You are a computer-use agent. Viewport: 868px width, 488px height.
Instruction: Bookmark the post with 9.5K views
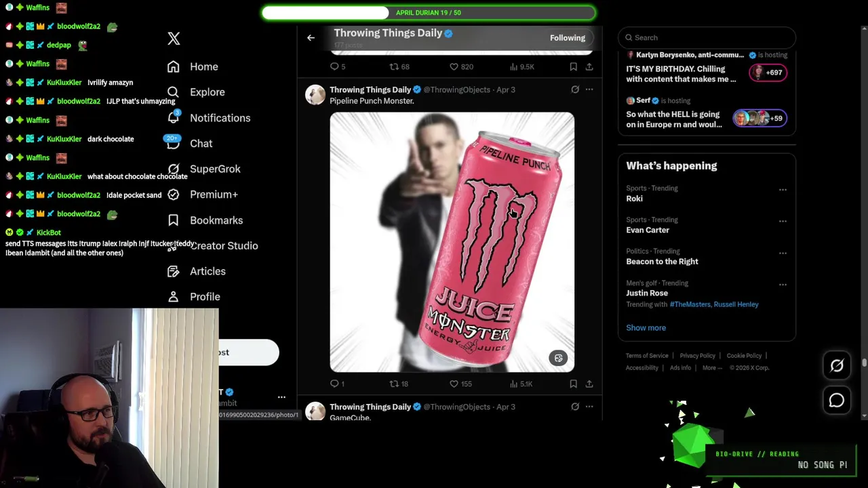click(574, 66)
